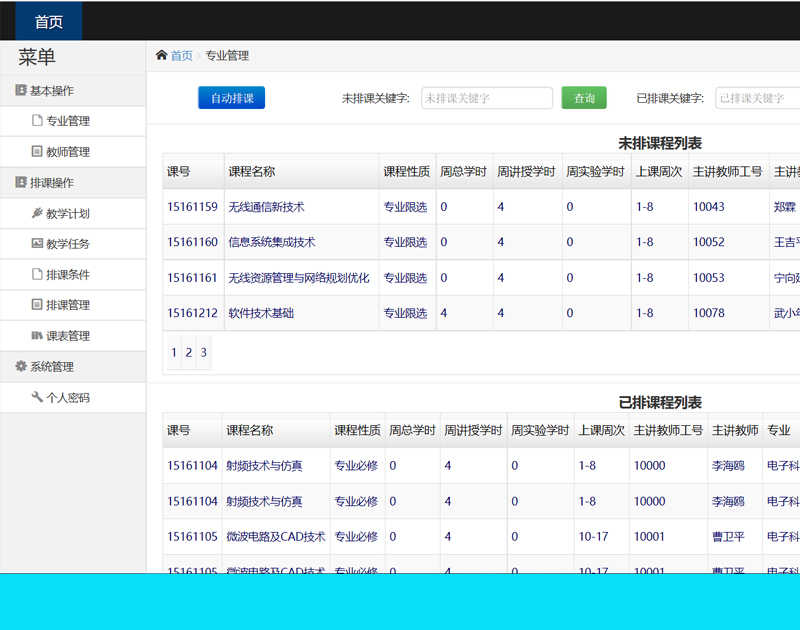This screenshot has height=630, width=800.
Task: Collapse the 基本操作 menu section
Action: point(52,91)
